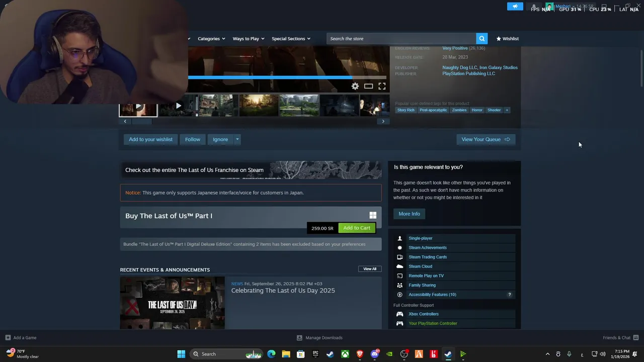This screenshot has width=644, height=362.
Task: Click the volume icon in system tray
Action: pos(603,354)
